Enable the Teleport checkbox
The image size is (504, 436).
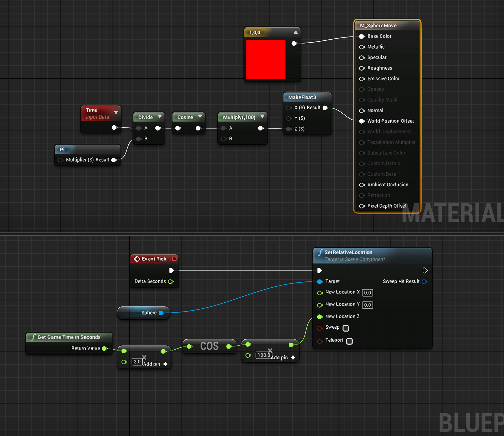[349, 341]
